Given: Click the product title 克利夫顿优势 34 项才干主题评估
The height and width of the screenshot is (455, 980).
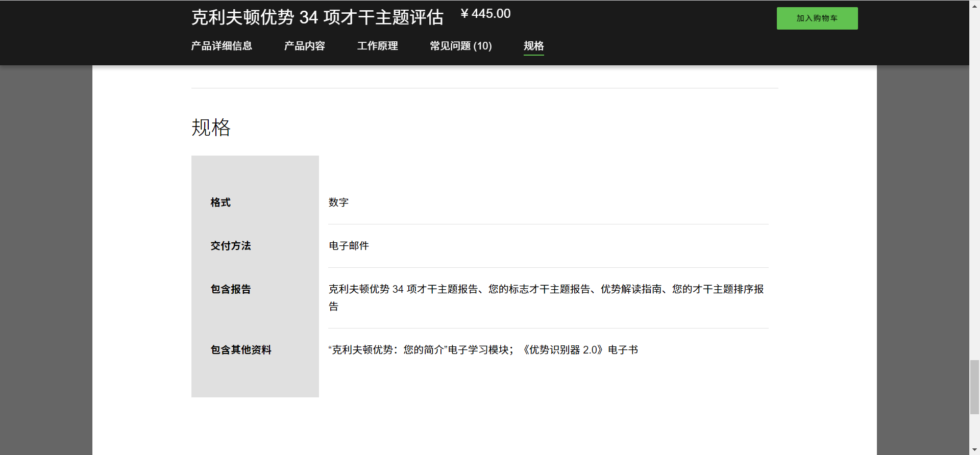Looking at the screenshot, I should pos(317,17).
